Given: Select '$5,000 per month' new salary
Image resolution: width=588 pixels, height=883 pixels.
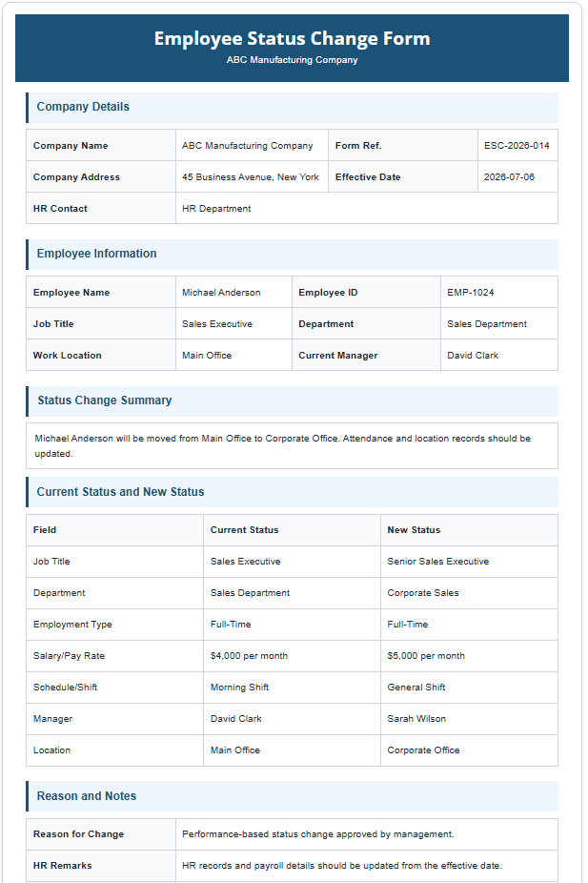Looking at the screenshot, I should pos(426,656).
